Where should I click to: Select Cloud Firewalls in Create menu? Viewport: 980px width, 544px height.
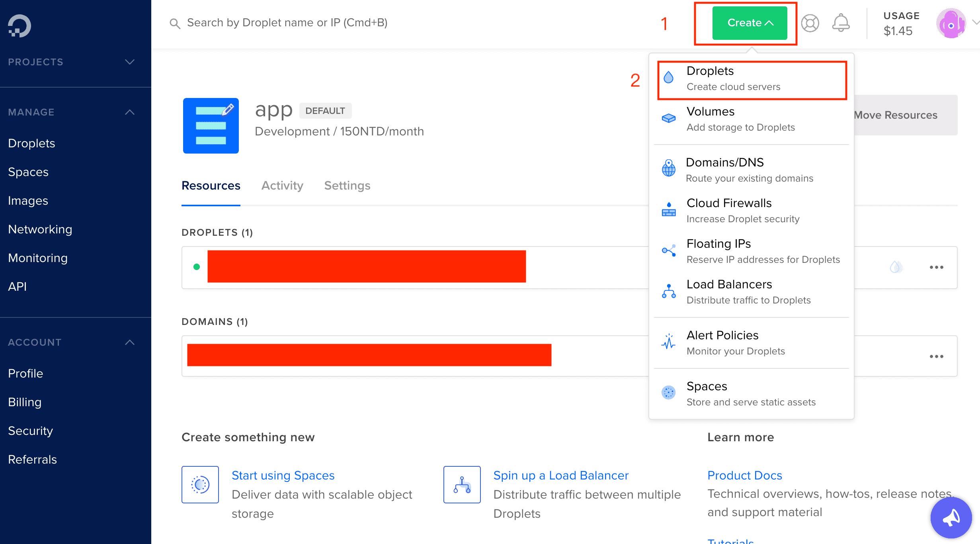752,211
